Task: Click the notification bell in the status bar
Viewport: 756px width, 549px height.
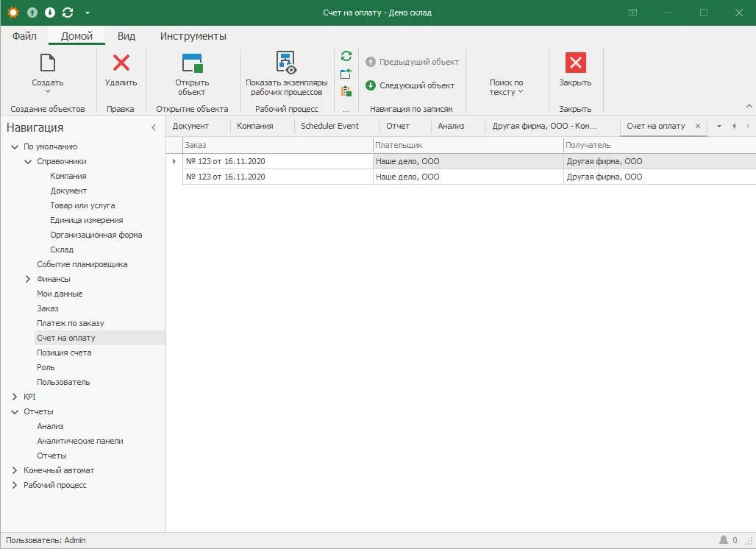Action: pos(724,540)
